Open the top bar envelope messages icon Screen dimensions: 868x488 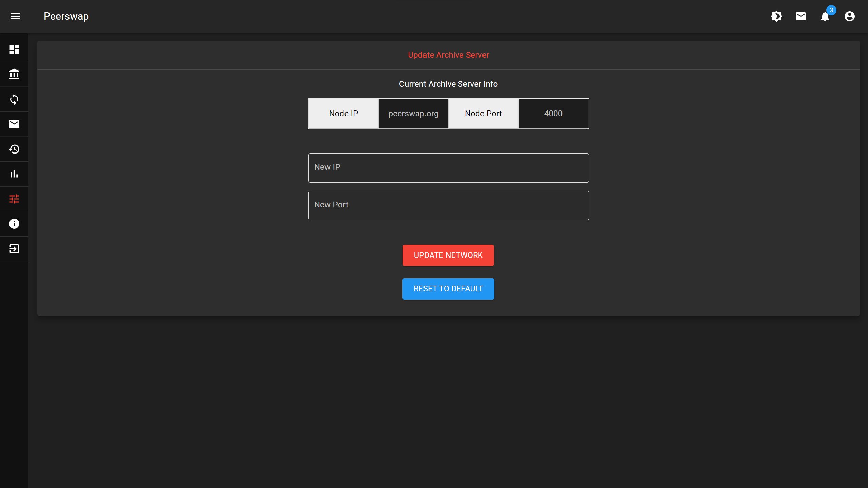(801, 16)
